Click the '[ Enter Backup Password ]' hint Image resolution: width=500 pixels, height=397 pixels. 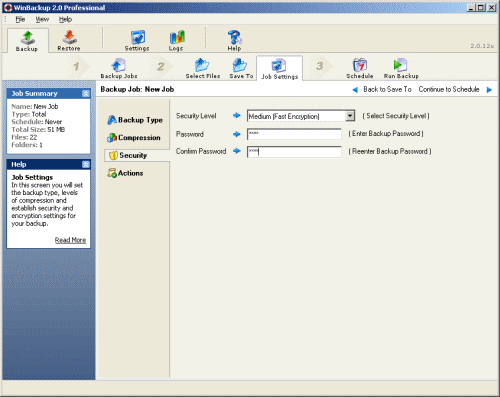pos(386,134)
